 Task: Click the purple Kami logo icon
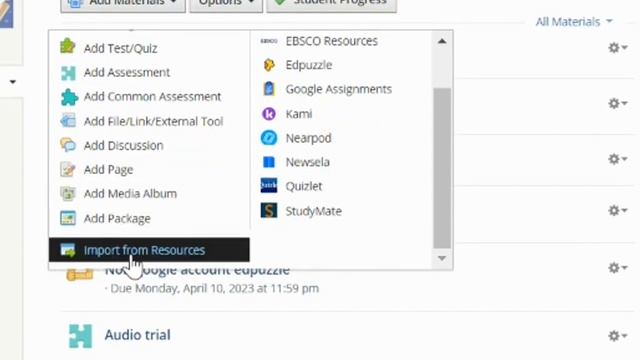tap(269, 114)
